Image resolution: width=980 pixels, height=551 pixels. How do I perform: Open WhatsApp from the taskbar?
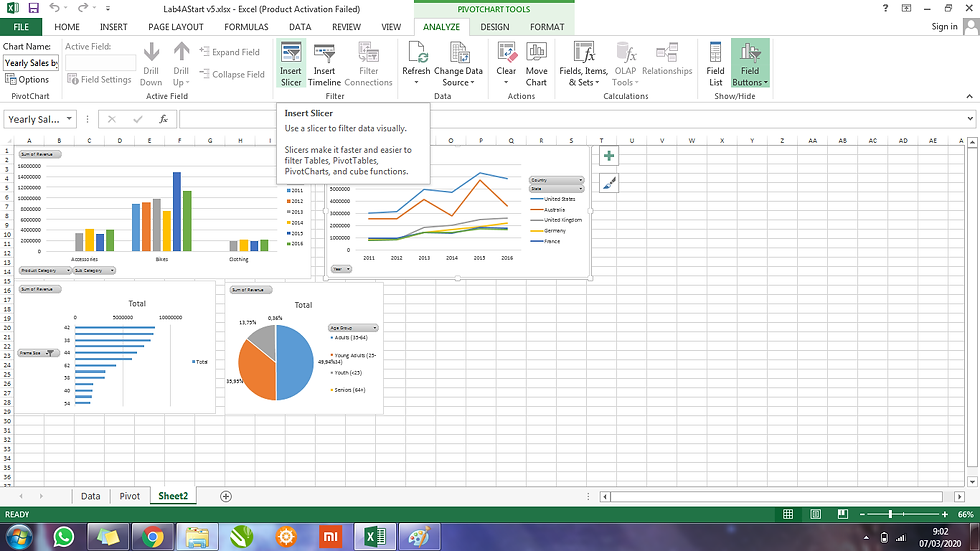pos(63,537)
